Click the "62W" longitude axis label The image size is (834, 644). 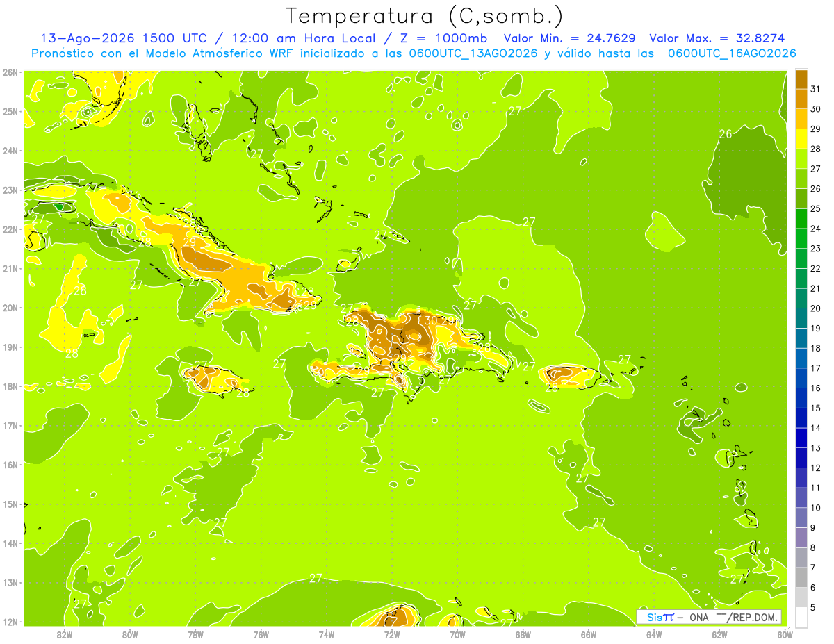point(719,634)
